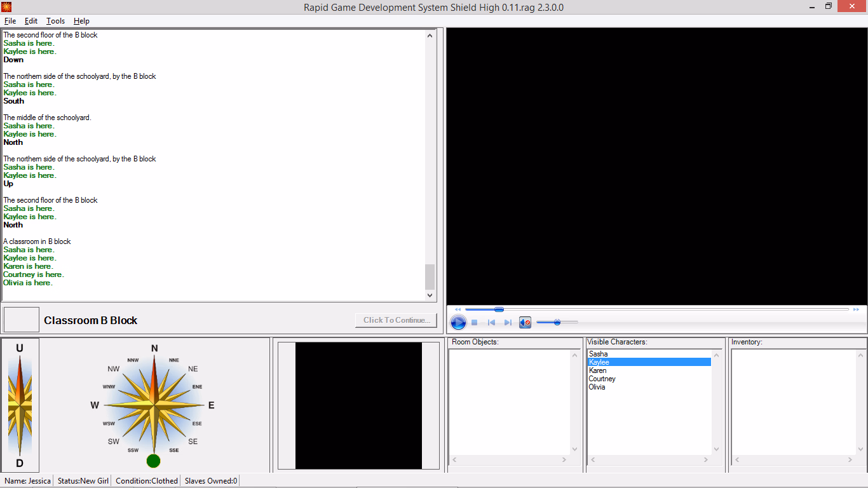Click the Stop button in media player
The height and width of the screenshot is (488, 868).
tap(474, 322)
